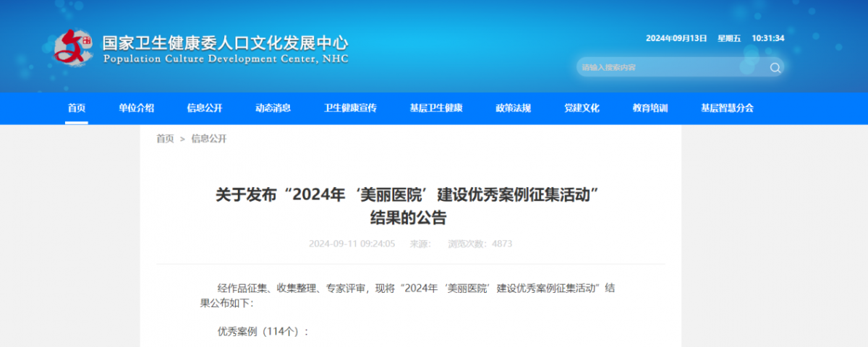Image resolution: width=868 pixels, height=347 pixels.
Task: Open the 首页 navigation tab
Action: click(77, 108)
